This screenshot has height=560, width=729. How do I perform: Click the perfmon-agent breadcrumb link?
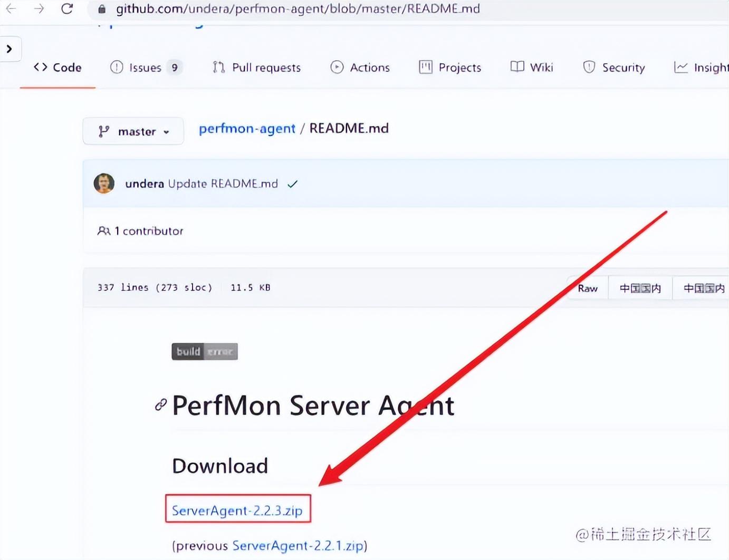coord(247,129)
